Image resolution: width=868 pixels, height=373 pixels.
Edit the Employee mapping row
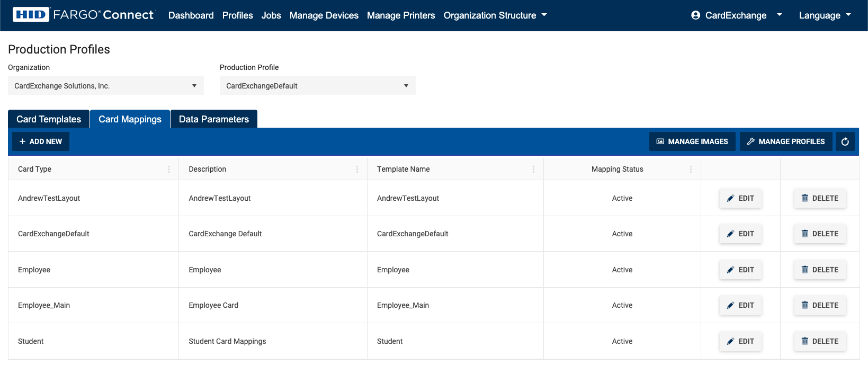(x=740, y=270)
